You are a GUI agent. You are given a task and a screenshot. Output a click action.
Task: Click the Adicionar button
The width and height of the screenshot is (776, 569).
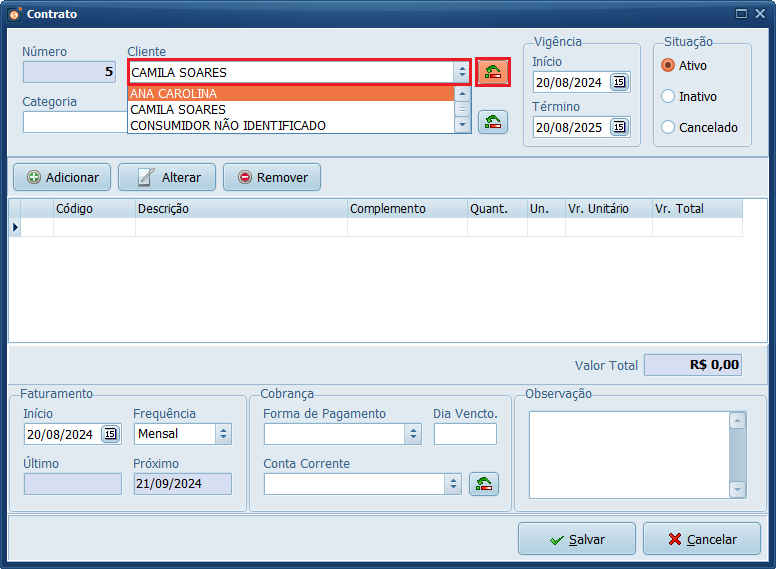pyautogui.click(x=62, y=177)
